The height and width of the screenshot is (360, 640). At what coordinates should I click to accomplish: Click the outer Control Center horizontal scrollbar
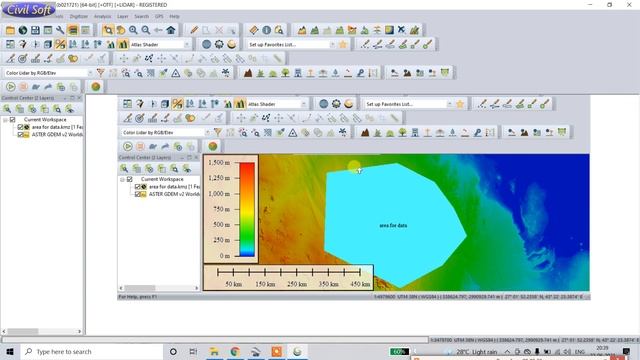coord(42,331)
